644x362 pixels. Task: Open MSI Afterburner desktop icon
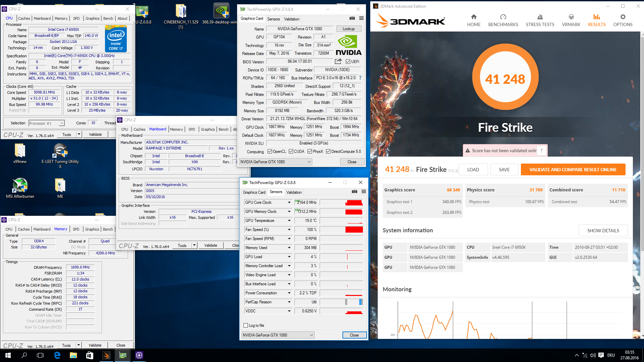point(20,188)
